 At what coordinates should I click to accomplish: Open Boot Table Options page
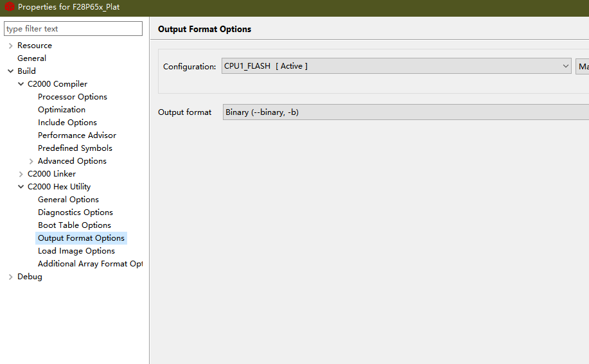[75, 225]
